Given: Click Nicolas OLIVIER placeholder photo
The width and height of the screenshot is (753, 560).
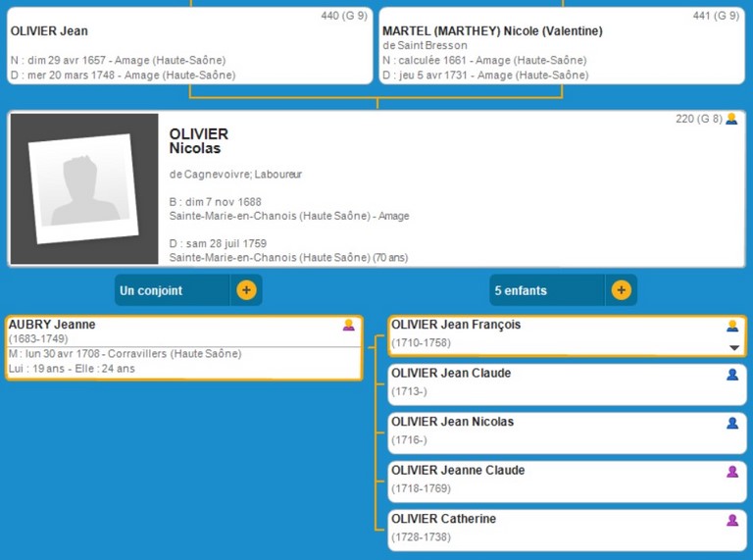Looking at the screenshot, I should pyautogui.click(x=83, y=189).
